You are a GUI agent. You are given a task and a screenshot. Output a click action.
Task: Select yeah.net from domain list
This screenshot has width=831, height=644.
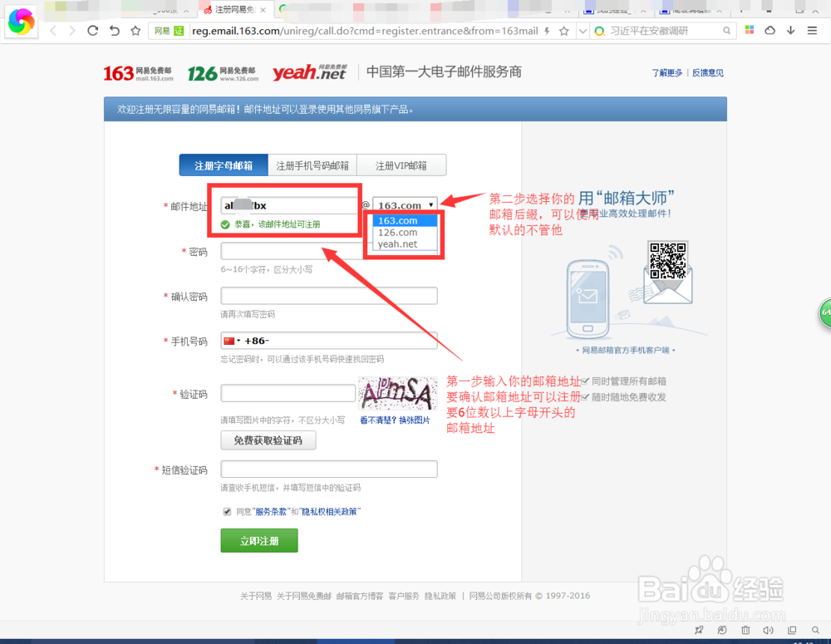[406, 243]
